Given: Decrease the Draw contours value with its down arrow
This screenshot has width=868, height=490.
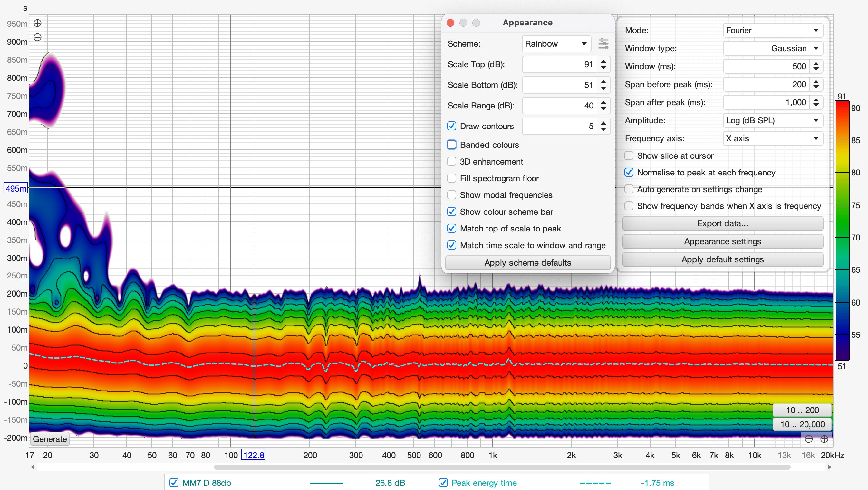Looking at the screenshot, I should pyautogui.click(x=603, y=129).
